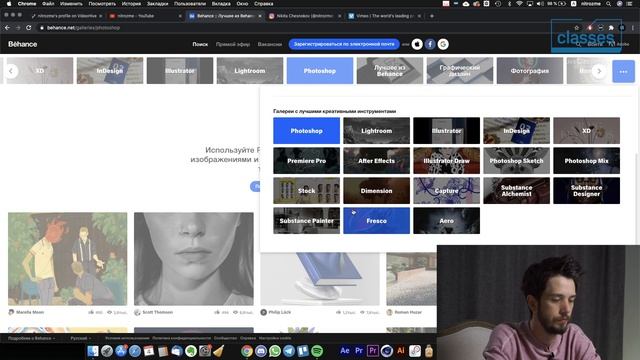Open After Effects gallery tile

(376, 161)
